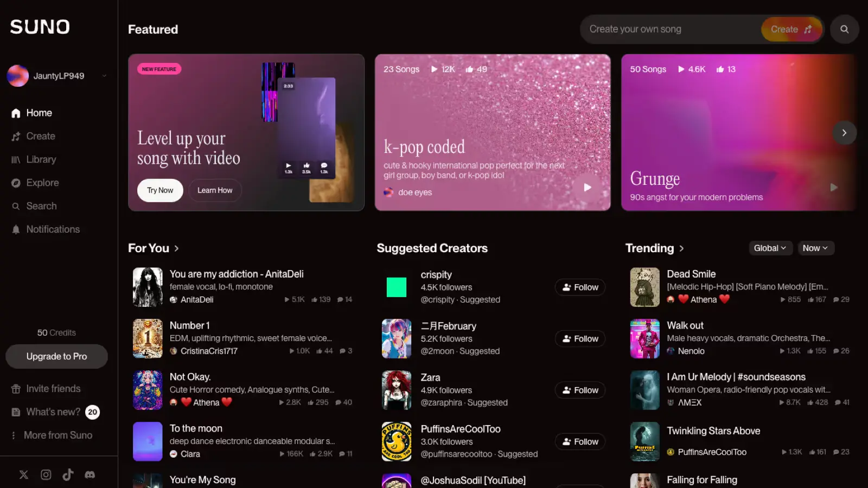Click the bell icon for Notifications
The image size is (868, 488).
(x=16, y=229)
